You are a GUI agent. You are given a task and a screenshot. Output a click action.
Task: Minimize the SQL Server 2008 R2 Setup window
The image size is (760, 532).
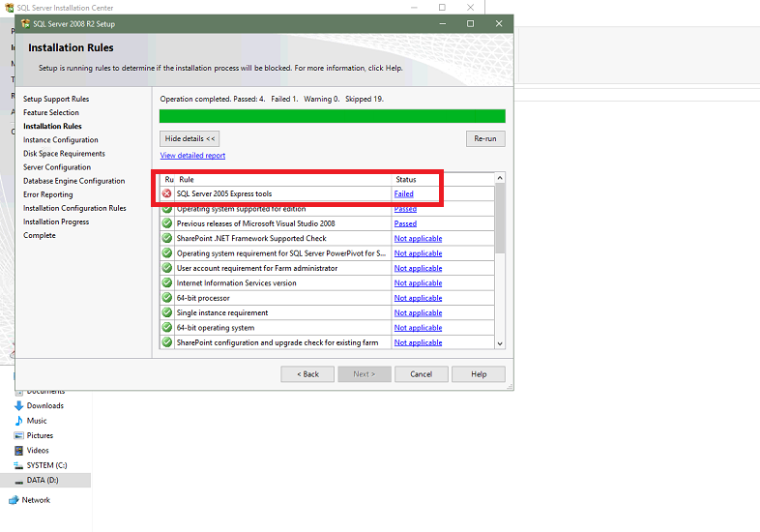(443, 24)
